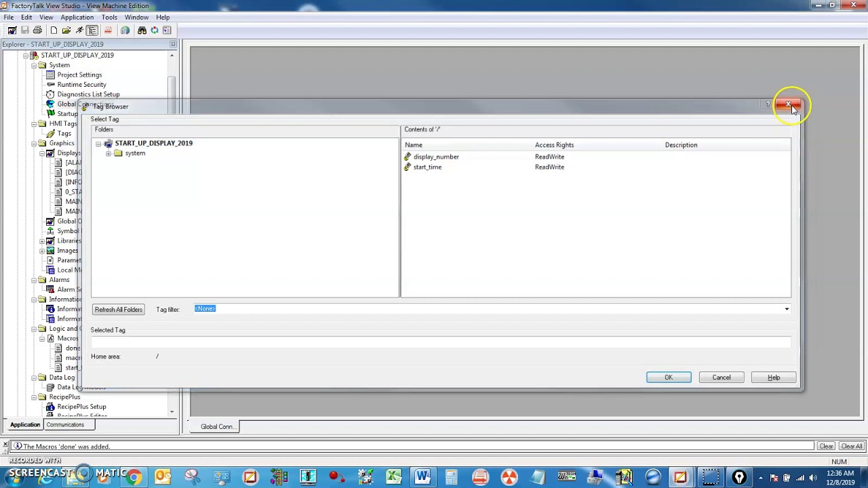Open the Tools menu
The height and width of the screenshot is (488, 868).
tap(109, 17)
